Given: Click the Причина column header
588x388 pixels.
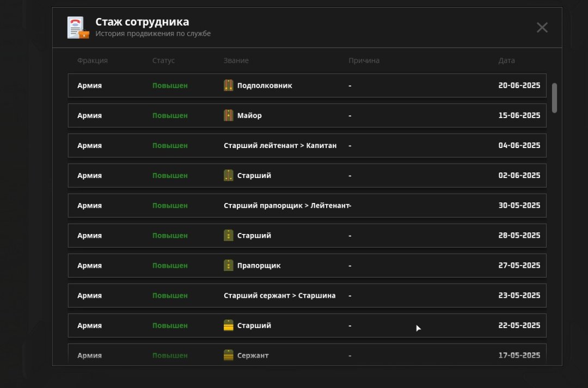Looking at the screenshot, I should 364,60.
